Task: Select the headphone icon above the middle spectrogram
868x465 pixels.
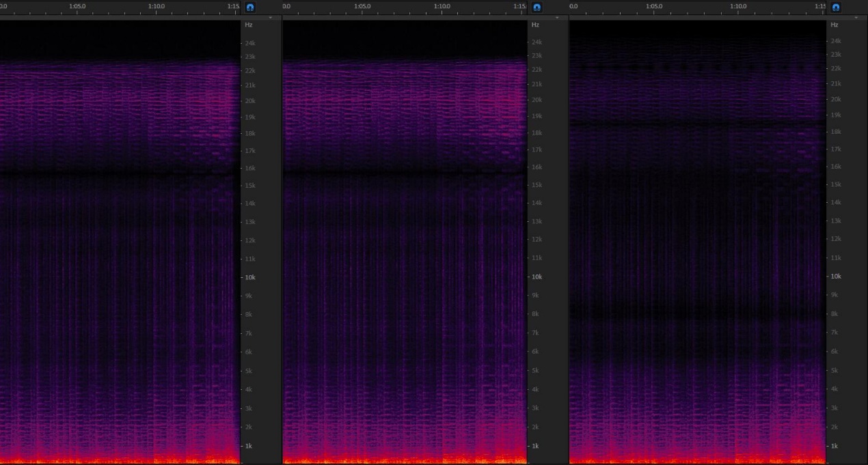Action: 537,8
